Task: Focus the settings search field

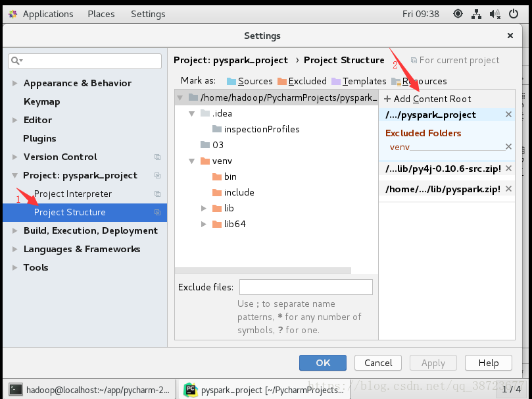Action: click(85, 61)
